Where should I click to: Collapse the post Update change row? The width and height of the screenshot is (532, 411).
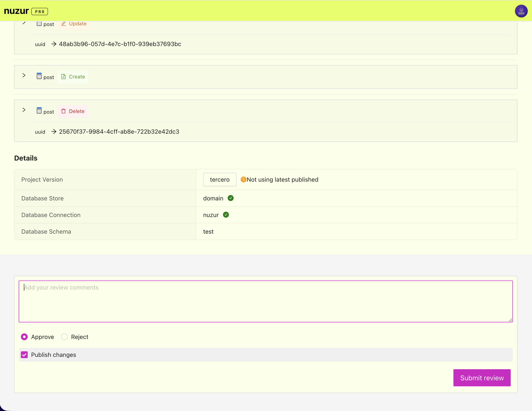click(x=24, y=23)
